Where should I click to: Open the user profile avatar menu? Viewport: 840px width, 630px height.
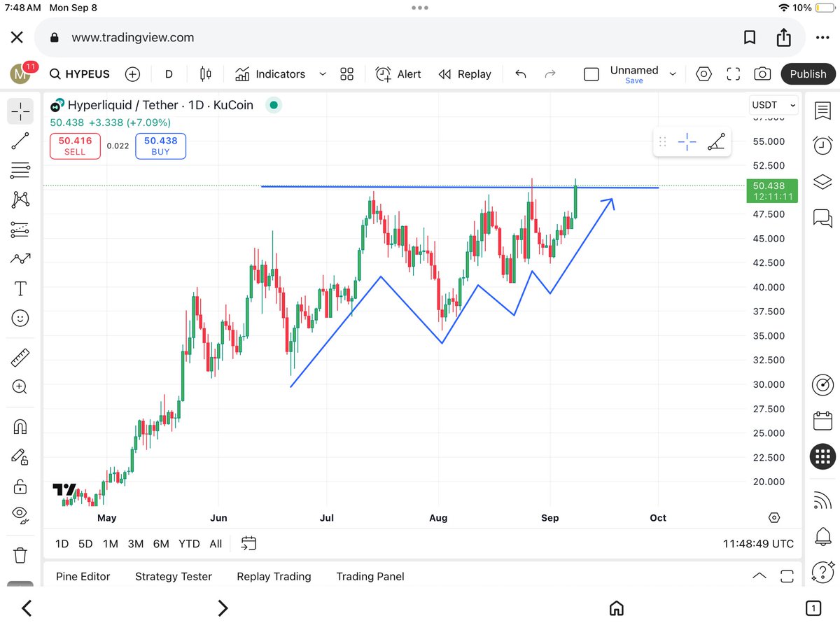20,73
